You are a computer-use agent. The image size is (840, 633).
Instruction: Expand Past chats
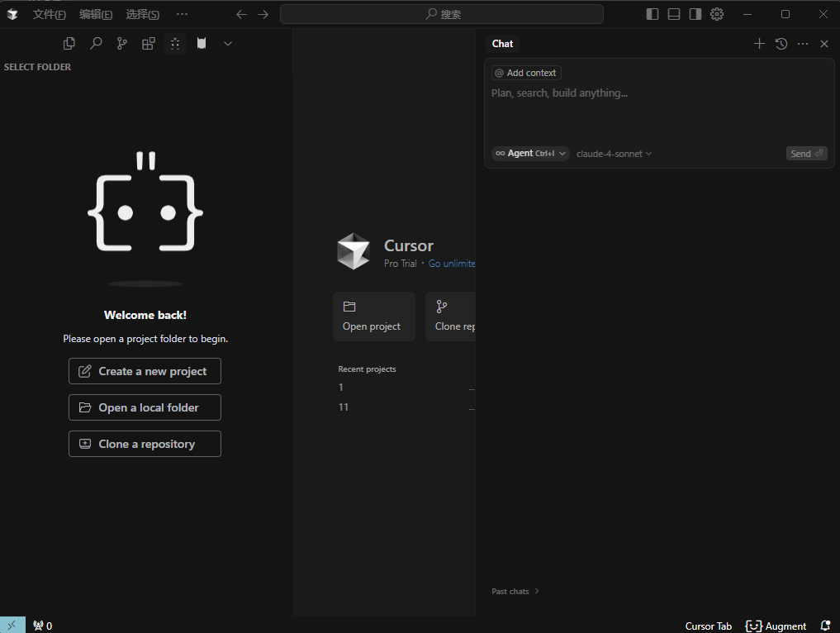click(515, 591)
